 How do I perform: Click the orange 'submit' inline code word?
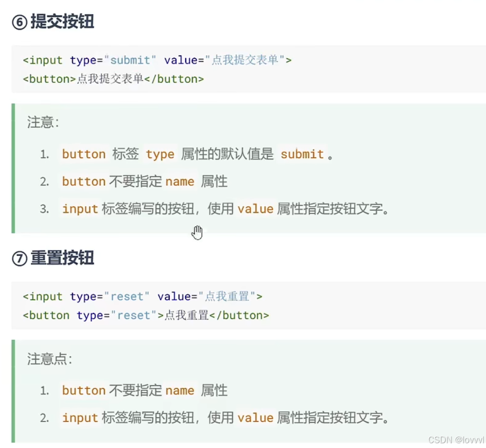click(x=302, y=154)
